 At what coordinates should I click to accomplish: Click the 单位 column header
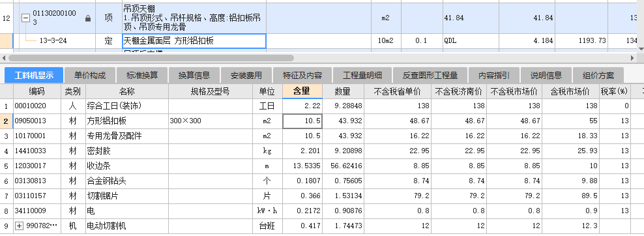coord(267,91)
